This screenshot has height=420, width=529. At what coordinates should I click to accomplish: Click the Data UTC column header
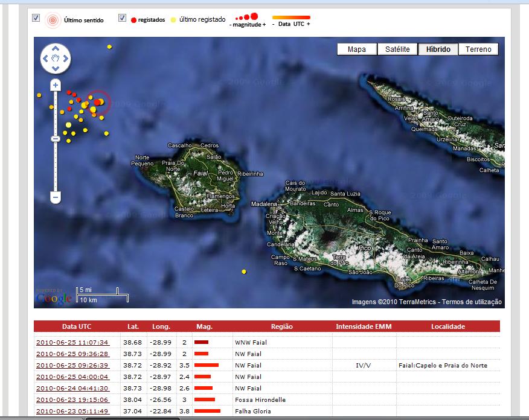(x=77, y=326)
